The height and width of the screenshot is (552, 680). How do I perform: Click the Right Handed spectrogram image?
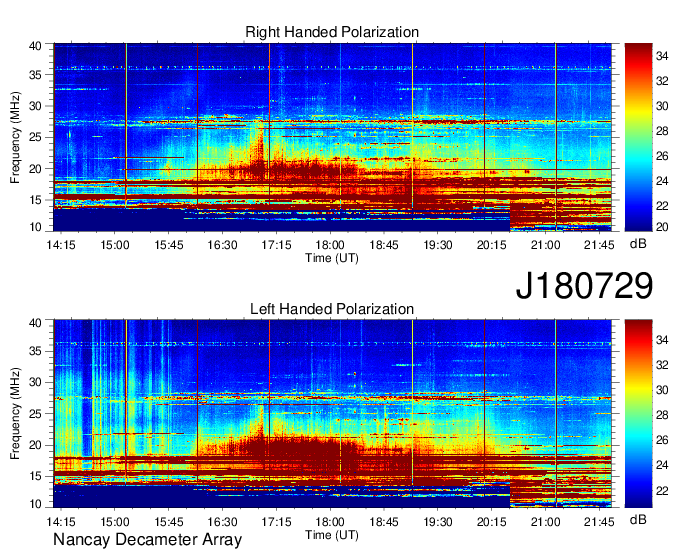pos(333,137)
